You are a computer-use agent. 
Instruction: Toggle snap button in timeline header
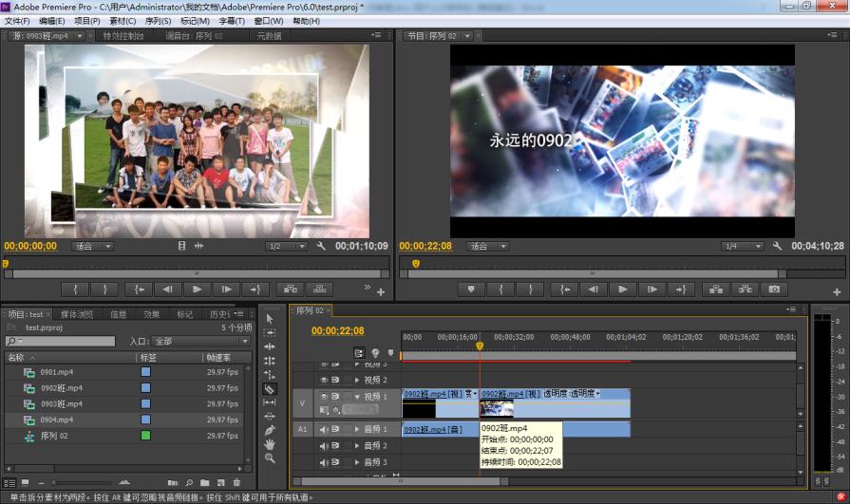[x=360, y=353]
